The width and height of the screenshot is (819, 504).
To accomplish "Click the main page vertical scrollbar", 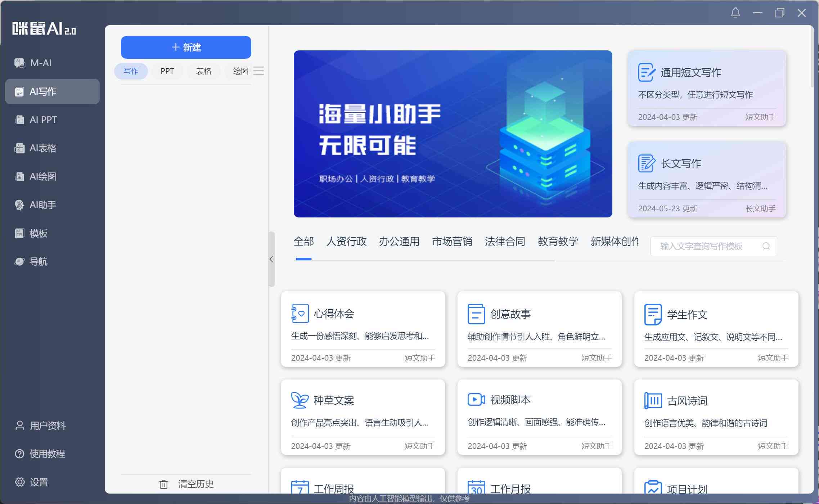I will tap(813, 57).
